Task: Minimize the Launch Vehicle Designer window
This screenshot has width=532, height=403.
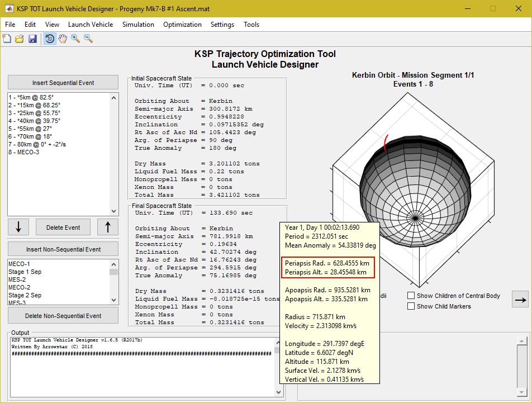Action: pos(468,9)
